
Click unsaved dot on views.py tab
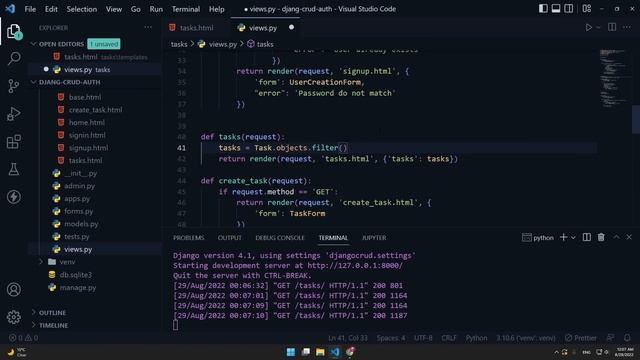(x=291, y=27)
